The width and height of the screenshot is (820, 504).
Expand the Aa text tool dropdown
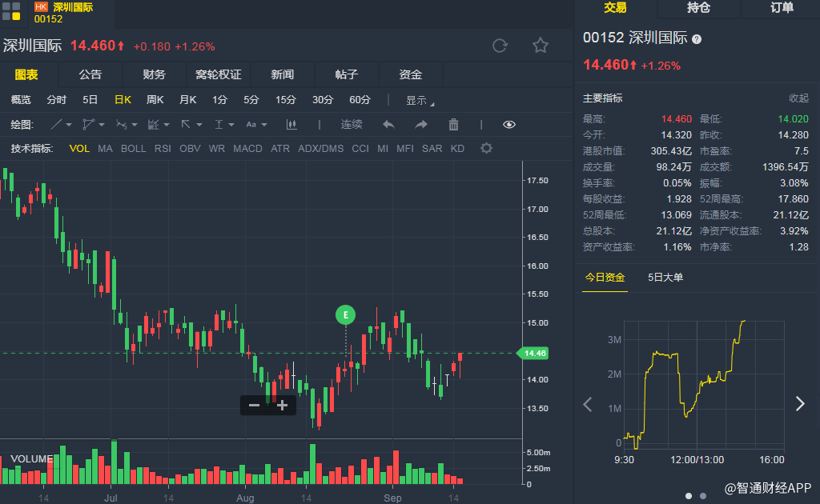pyautogui.click(x=256, y=125)
